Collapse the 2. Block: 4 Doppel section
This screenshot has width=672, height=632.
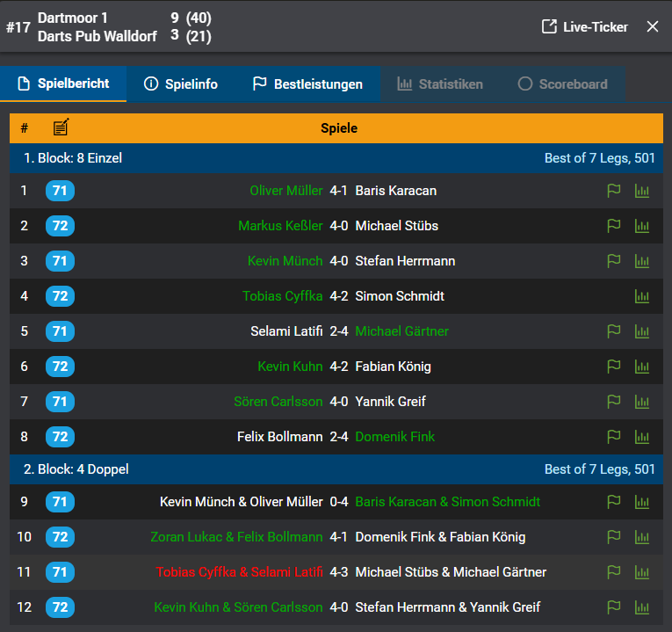click(x=76, y=469)
